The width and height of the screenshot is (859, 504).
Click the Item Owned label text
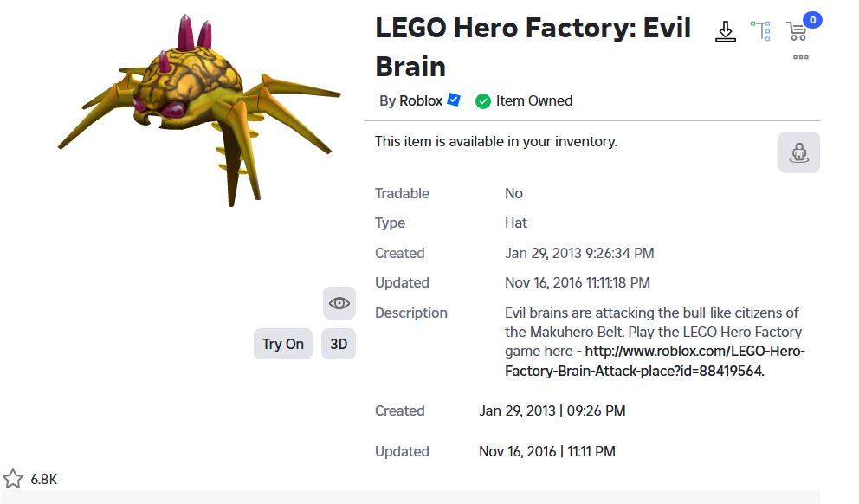[534, 100]
